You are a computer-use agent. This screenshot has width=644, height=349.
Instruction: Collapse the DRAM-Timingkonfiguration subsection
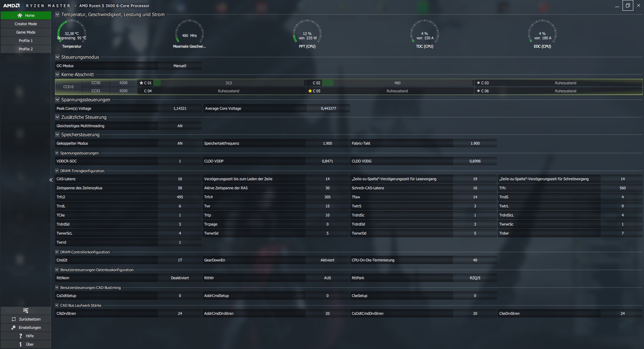[x=57, y=171]
